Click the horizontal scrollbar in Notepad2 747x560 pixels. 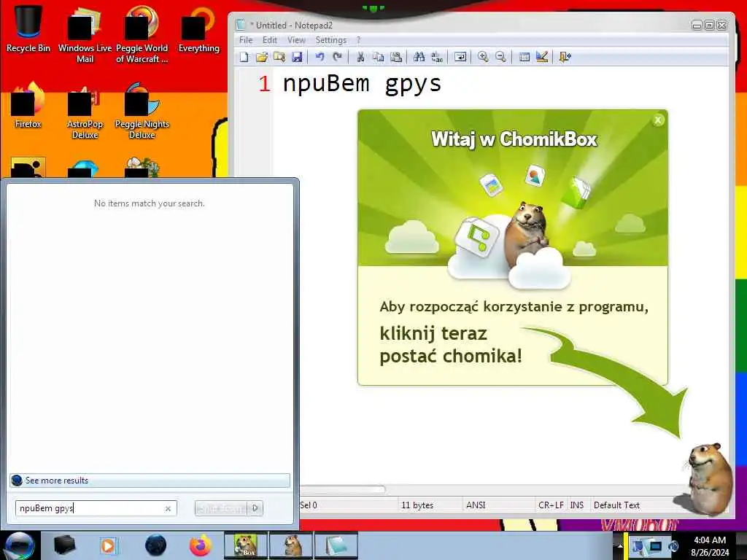(x=342, y=489)
